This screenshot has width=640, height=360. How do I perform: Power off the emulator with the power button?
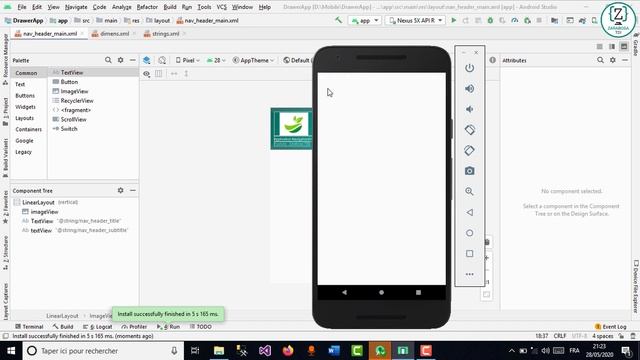click(469, 68)
